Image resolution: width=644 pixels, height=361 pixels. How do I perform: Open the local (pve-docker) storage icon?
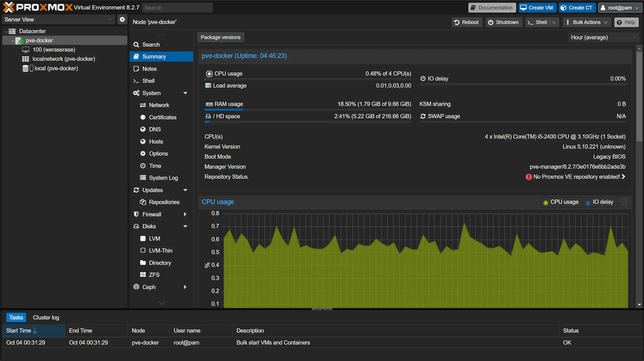[25, 68]
